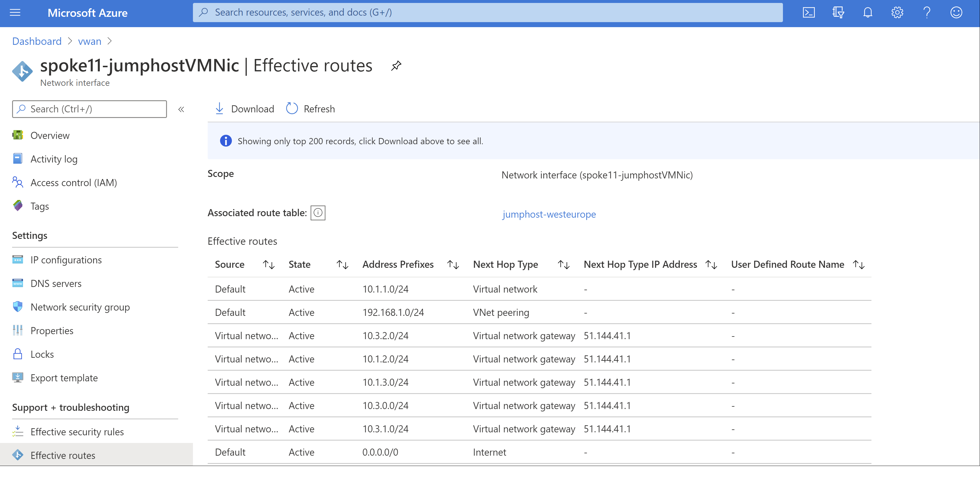Viewport: 980px width, 499px height.
Task: Open Cloud Shell from the top bar
Action: coord(808,13)
